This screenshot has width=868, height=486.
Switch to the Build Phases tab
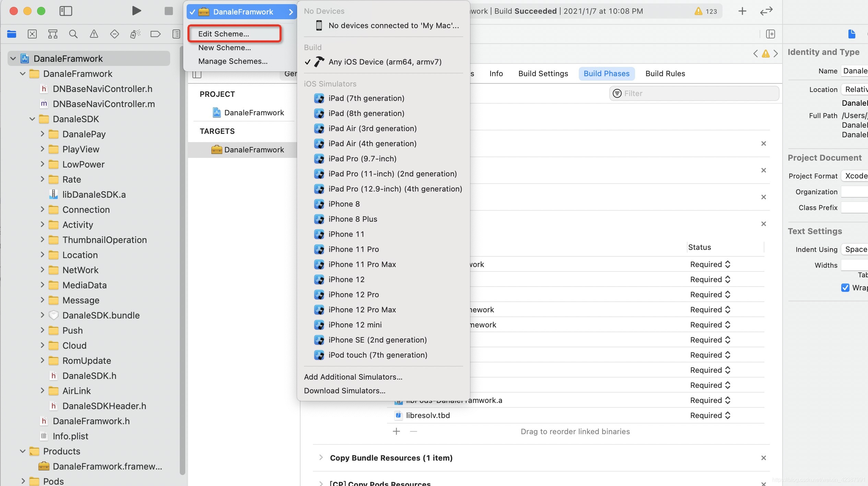coord(607,73)
